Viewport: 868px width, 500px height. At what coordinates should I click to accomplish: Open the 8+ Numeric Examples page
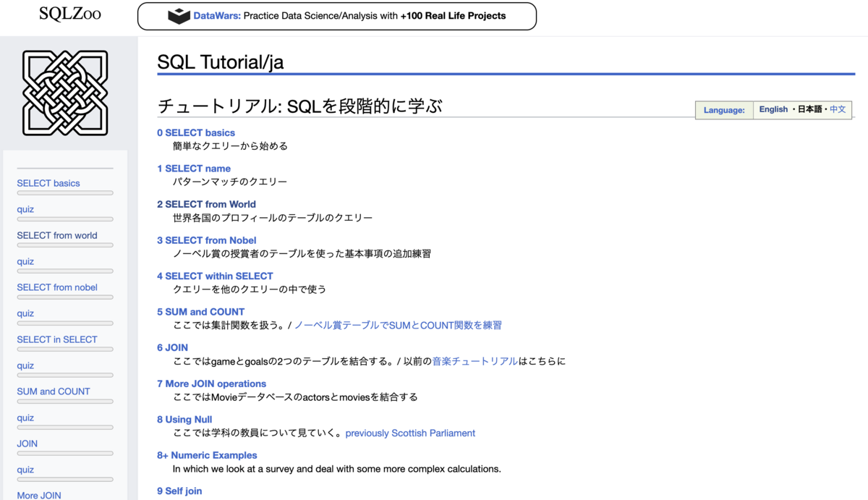pyautogui.click(x=207, y=455)
